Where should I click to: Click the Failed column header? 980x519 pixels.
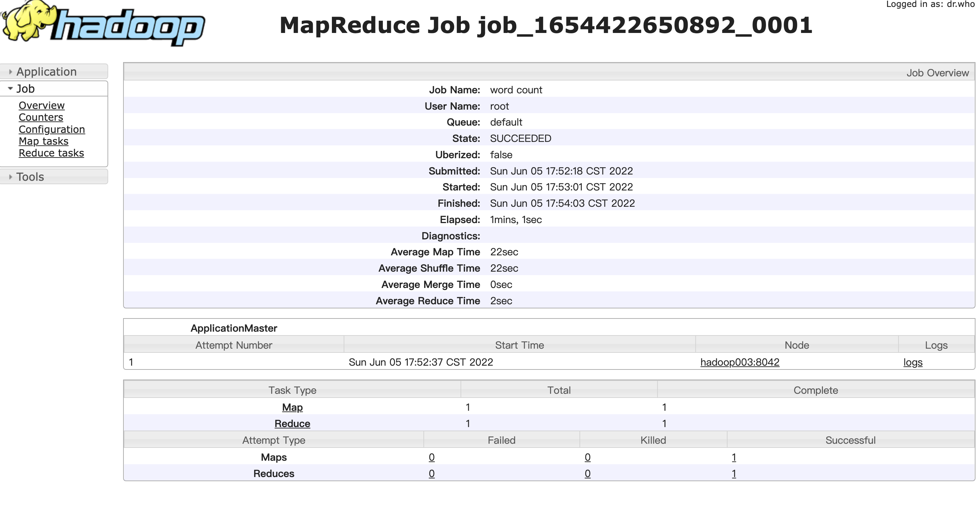point(501,440)
